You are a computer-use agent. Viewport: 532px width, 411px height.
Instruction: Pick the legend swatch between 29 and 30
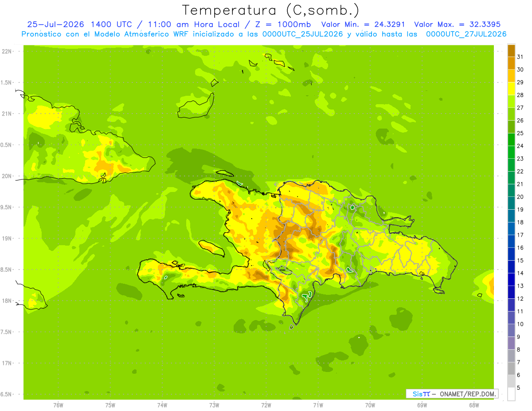click(511, 76)
